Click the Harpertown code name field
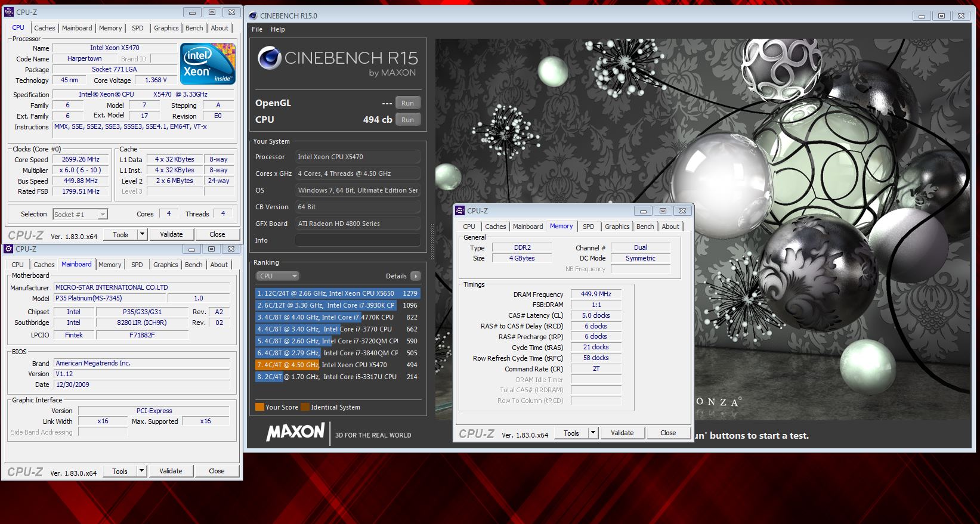The image size is (980, 524). click(85, 58)
